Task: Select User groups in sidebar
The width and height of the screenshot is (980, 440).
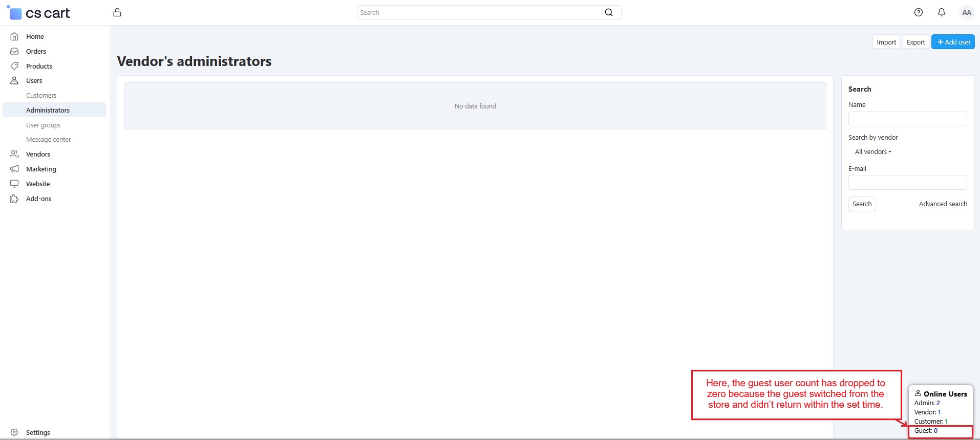Action: pos(43,125)
